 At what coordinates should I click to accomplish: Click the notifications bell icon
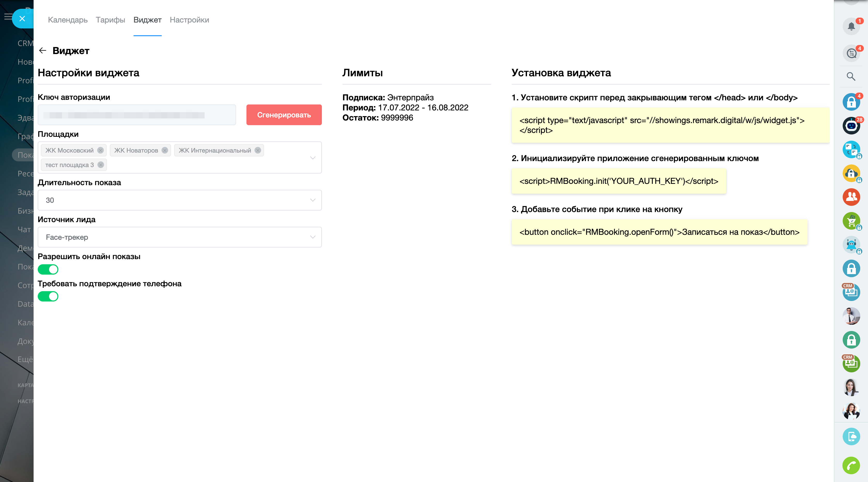coord(851,26)
